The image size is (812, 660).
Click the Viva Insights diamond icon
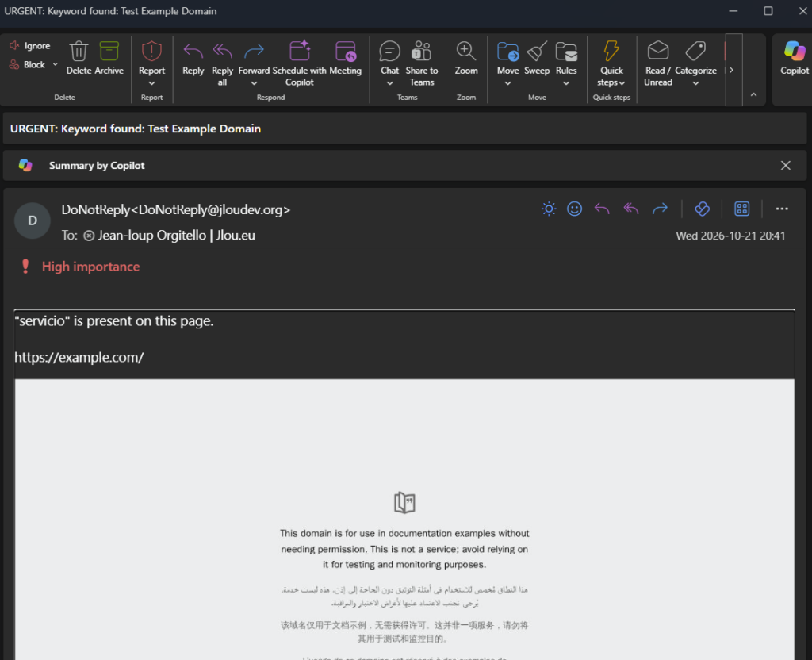pos(702,209)
